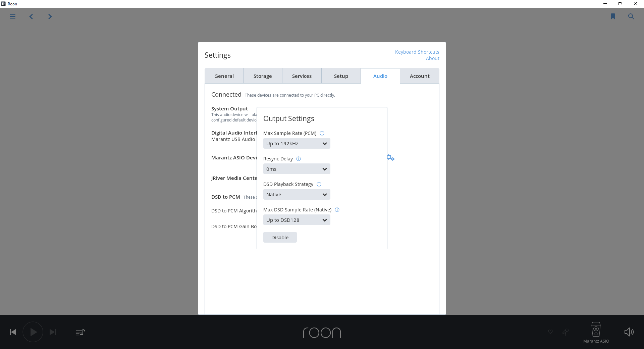
Task: Open the Native DSD strategy dropdown
Action: 297,195
